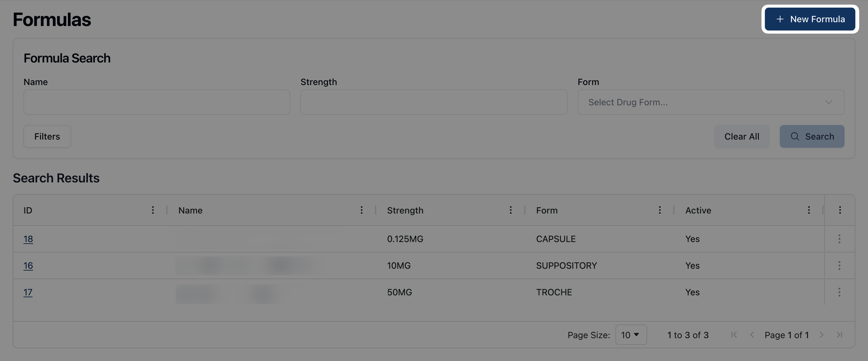Open the Name column menu icon

click(361, 210)
